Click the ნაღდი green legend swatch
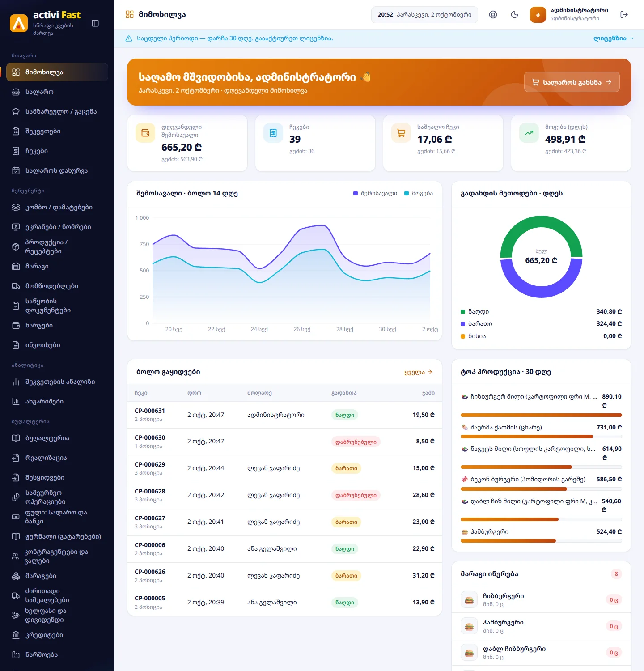This screenshot has height=671, width=644. pos(463,312)
